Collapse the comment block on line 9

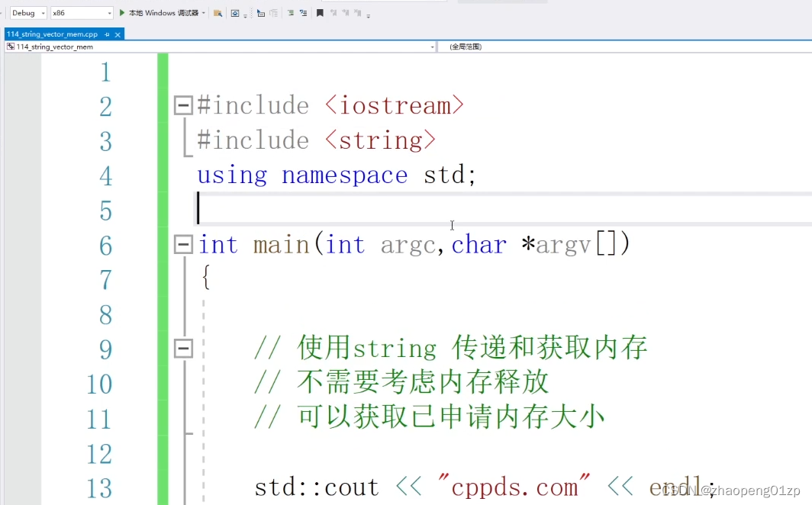183,348
